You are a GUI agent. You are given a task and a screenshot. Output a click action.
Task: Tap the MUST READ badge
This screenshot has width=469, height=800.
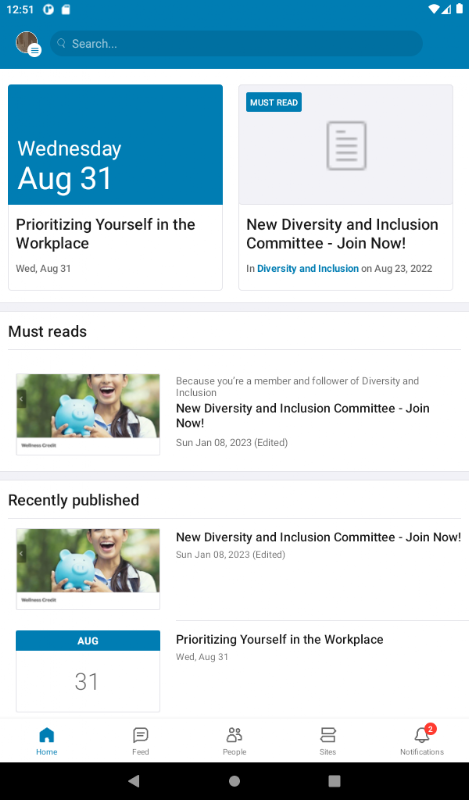tap(274, 102)
